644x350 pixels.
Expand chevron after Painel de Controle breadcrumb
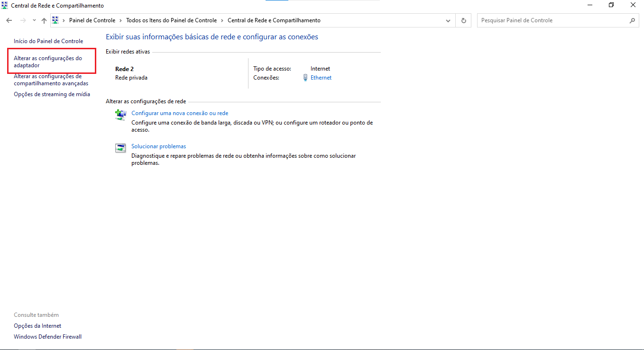121,20
